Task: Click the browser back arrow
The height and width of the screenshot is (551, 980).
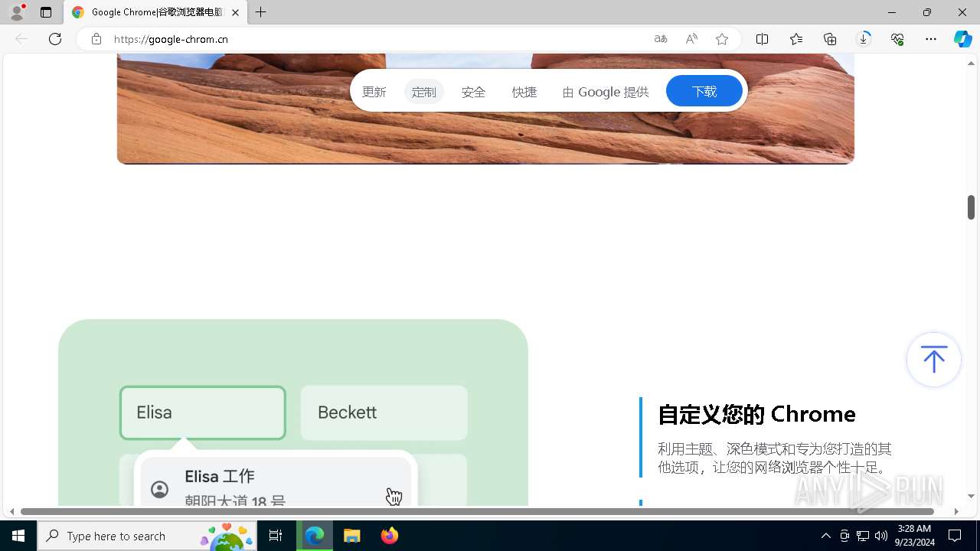Action: click(x=21, y=39)
